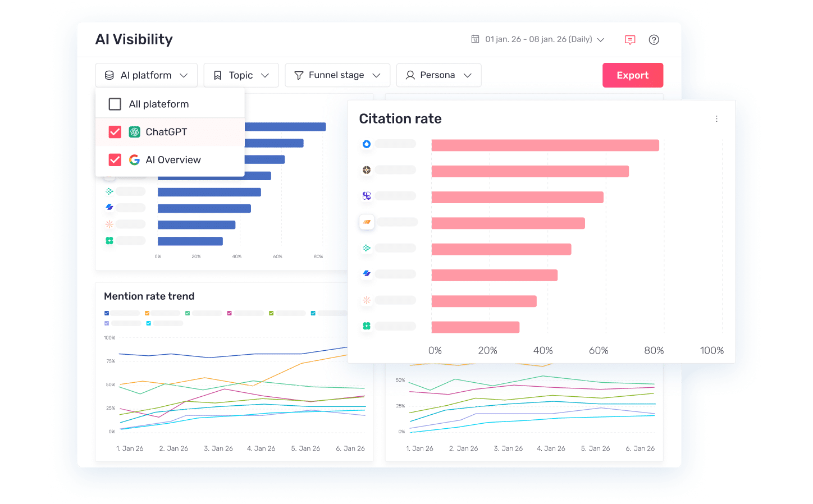Expand the date range chevron 01 jan. 26 - 08 jan. 26
This screenshot has height=504, width=813.
point(601,40)
